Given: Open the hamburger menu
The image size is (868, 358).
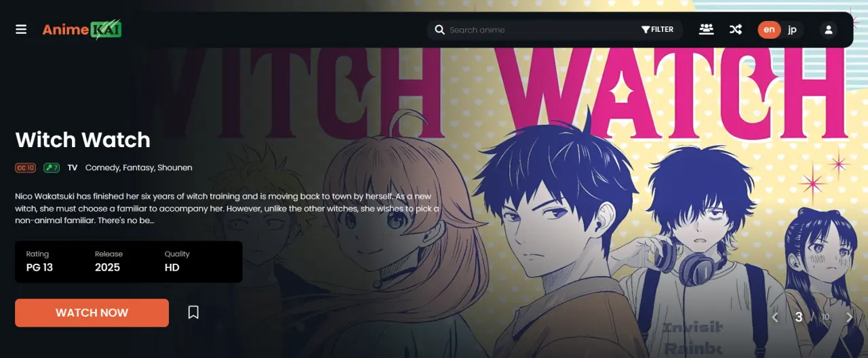Looking at the screenshot, I should [x=21, y=30].
